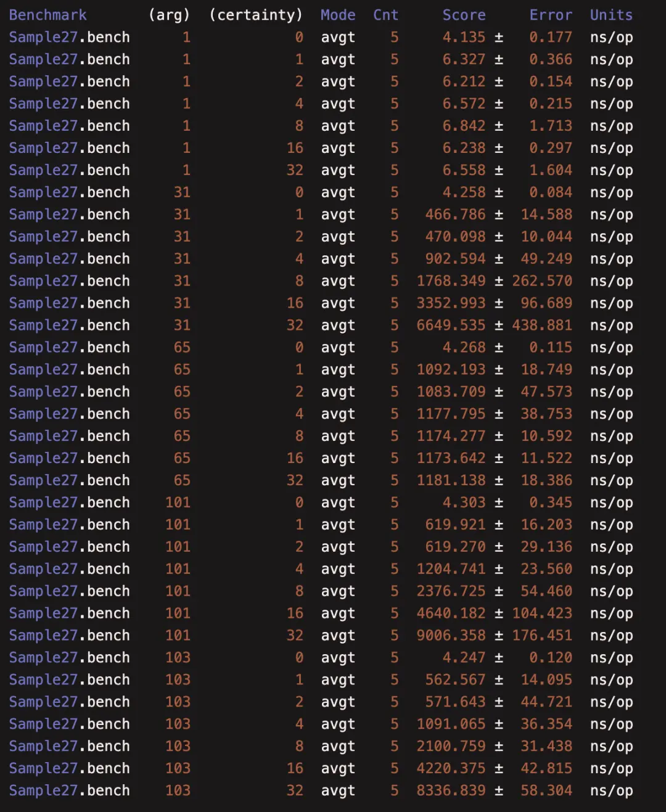Click the (certainty) column header
666x812 pixels.
click(x=256, y=15)
